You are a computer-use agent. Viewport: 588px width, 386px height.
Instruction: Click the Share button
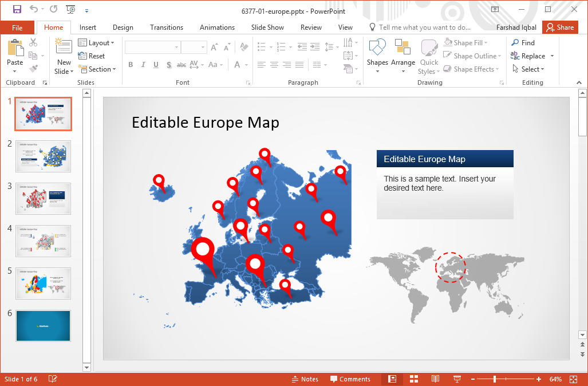(x=559, y=27)
